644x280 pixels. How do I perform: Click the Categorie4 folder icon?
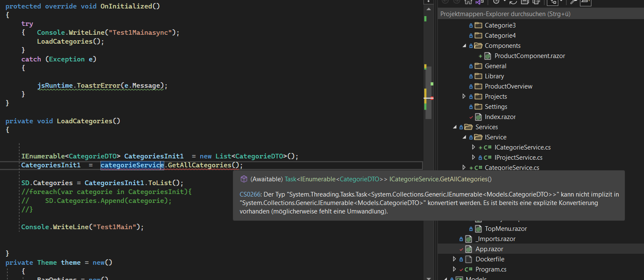(x=478, y=36)
